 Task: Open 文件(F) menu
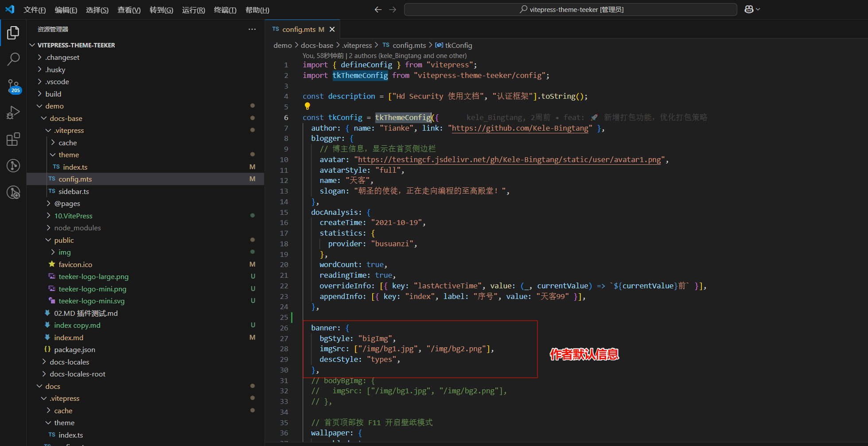[35, 10]
